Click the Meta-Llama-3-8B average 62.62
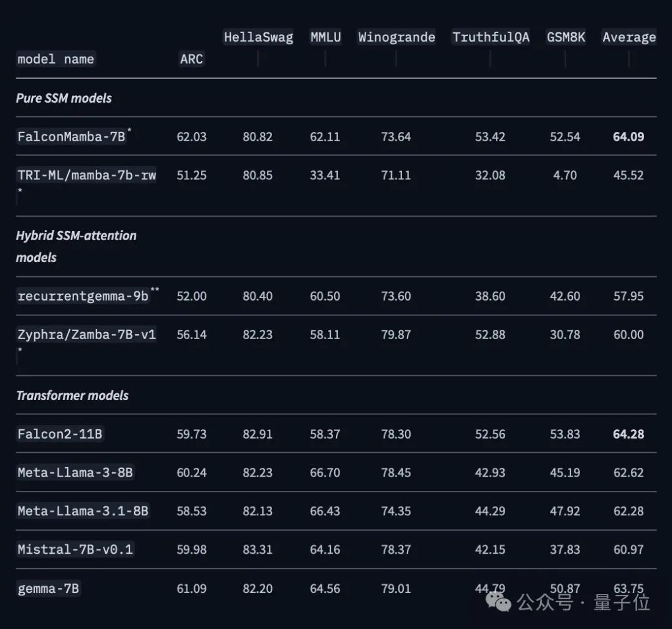The image size is (672, 629). pos(628,473)
